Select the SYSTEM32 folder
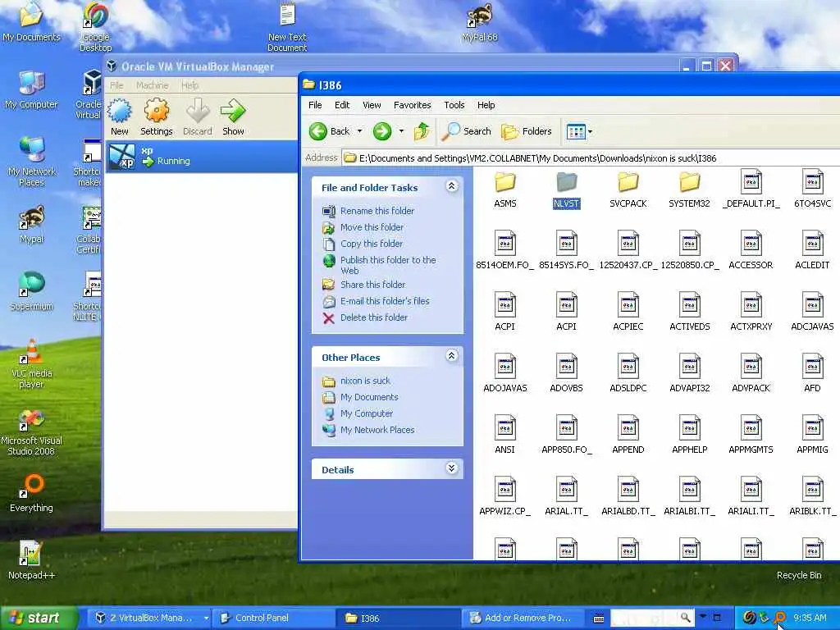 point(689,189)
